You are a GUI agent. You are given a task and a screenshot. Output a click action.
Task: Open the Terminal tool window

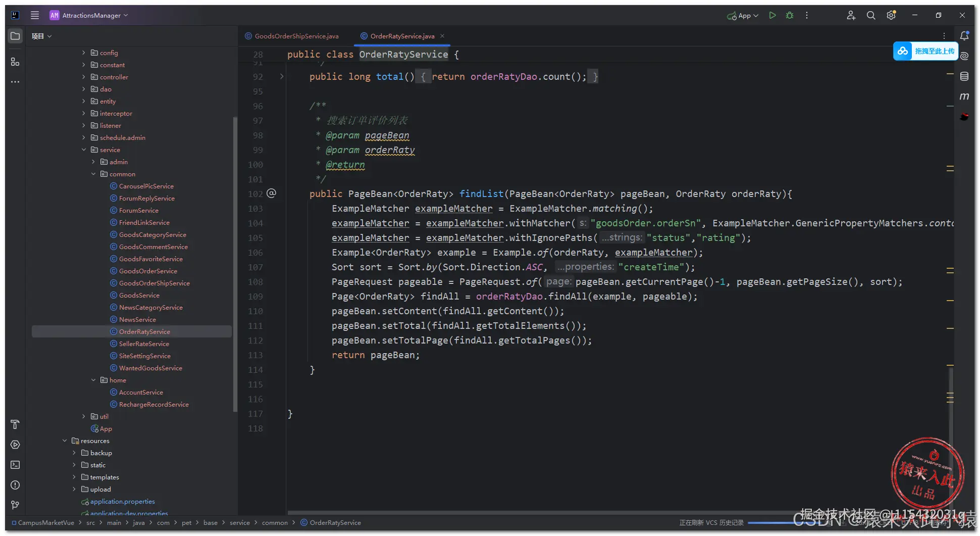coord(15,465)
